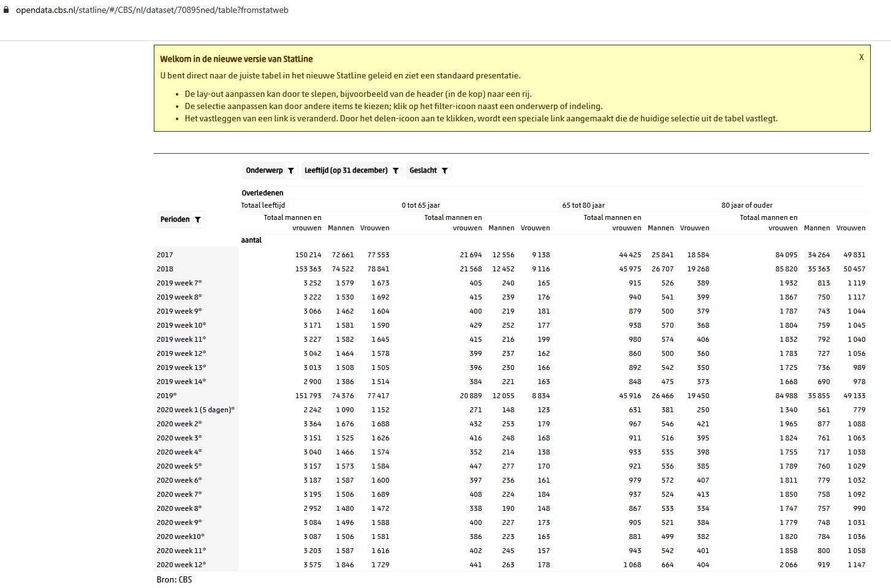This screenshot has width=891, height=588.
Task: Select the Perioden dimension label
Action: pyautogui.click(x=175, y=219)
